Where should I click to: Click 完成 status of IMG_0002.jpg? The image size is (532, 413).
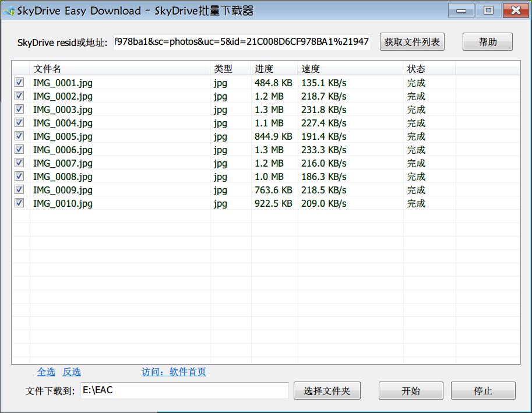tap(416, 96)
